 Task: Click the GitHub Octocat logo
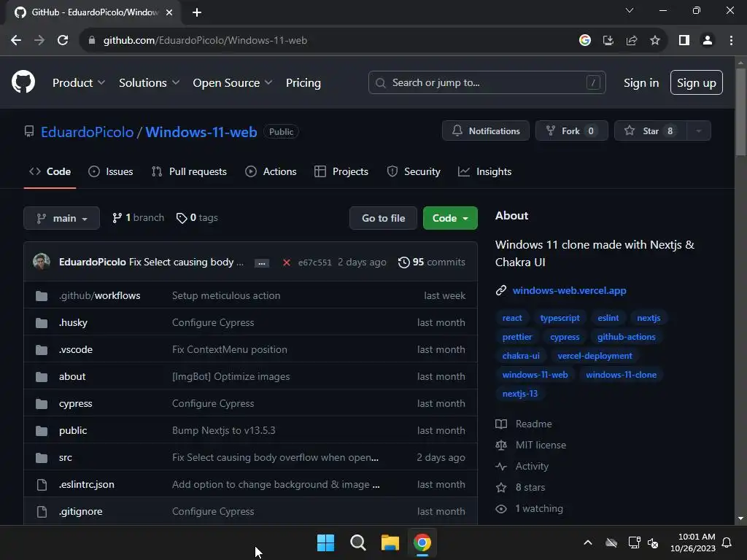click(x=23, y=82)
